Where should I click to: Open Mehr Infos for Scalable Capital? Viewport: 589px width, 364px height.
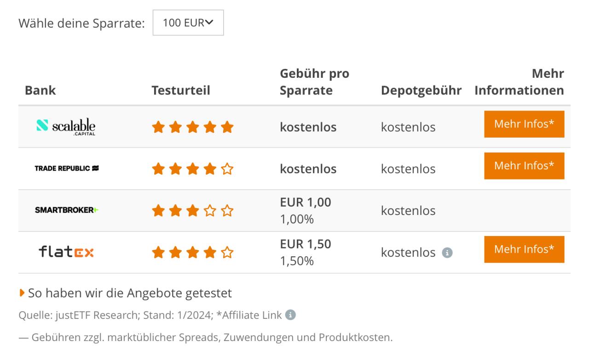pyautogui.click(x=524, y=124)
